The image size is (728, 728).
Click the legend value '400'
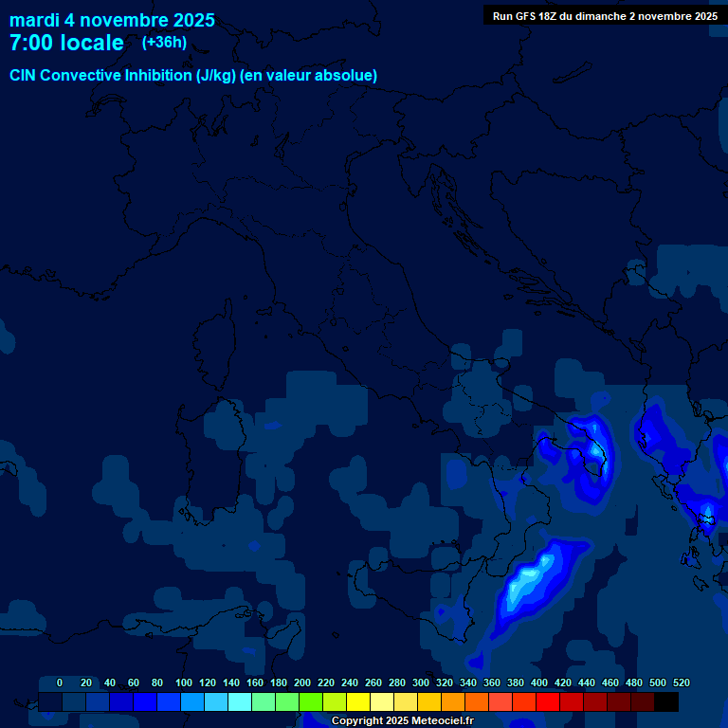coord(539,682)
